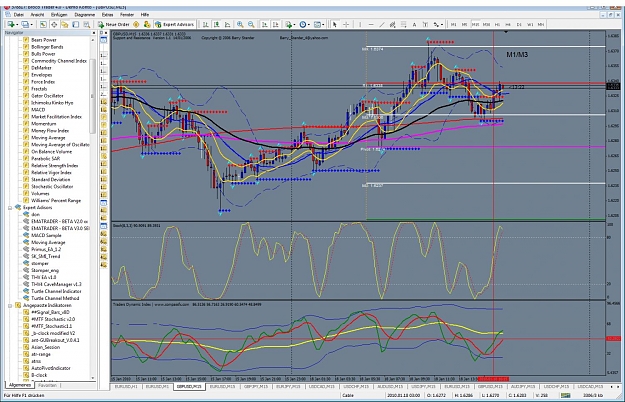This screenshot has height=402, width=625.
Task: Switch to M1 timeframe
Action: pos(453,24)
